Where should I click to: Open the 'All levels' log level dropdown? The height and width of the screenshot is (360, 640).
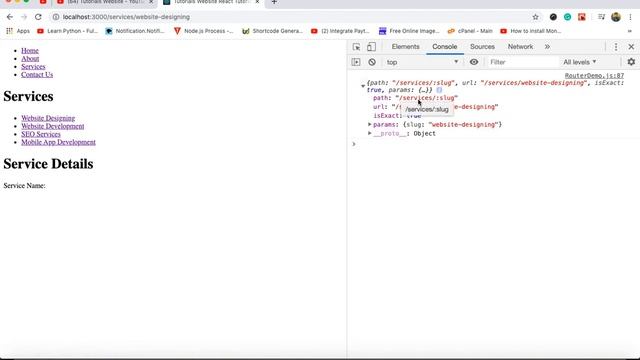point(580,62)
